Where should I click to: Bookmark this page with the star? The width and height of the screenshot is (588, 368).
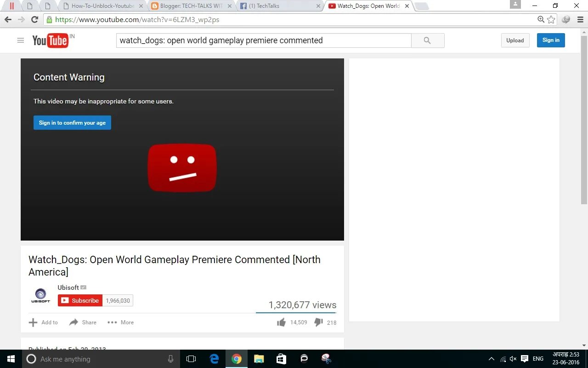click(551, 20)
